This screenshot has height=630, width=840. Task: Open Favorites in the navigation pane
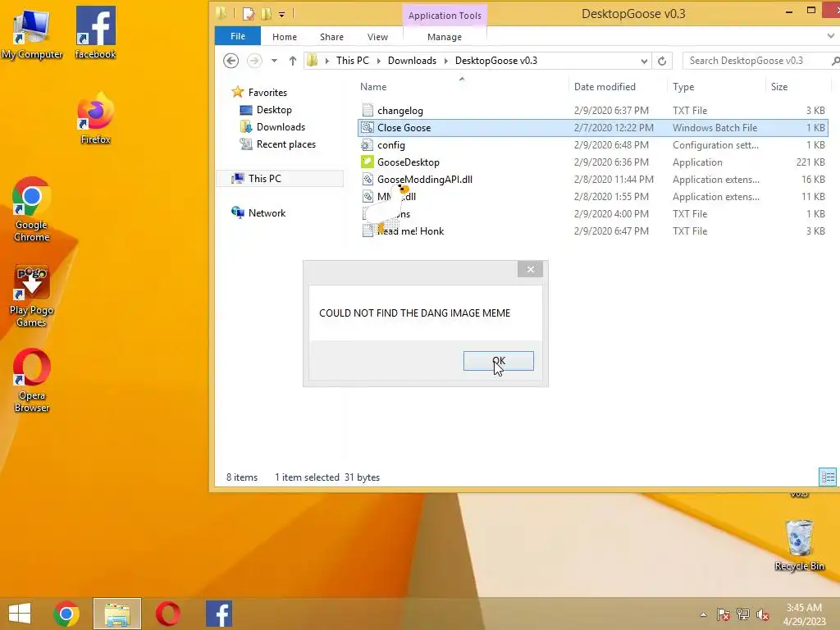tap(267, 93)
